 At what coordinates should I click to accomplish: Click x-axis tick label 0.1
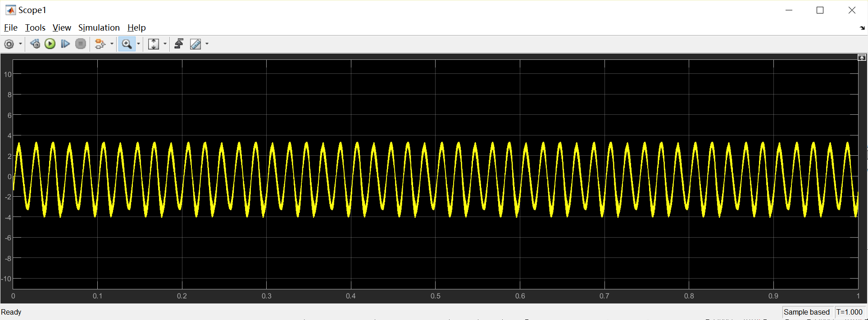click(x=98, y=296)
